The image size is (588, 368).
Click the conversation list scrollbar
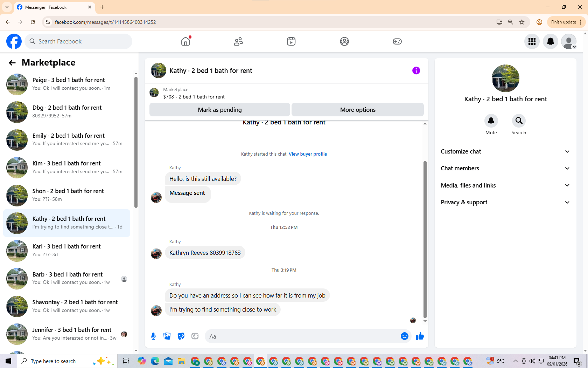[x=136, y=142]
